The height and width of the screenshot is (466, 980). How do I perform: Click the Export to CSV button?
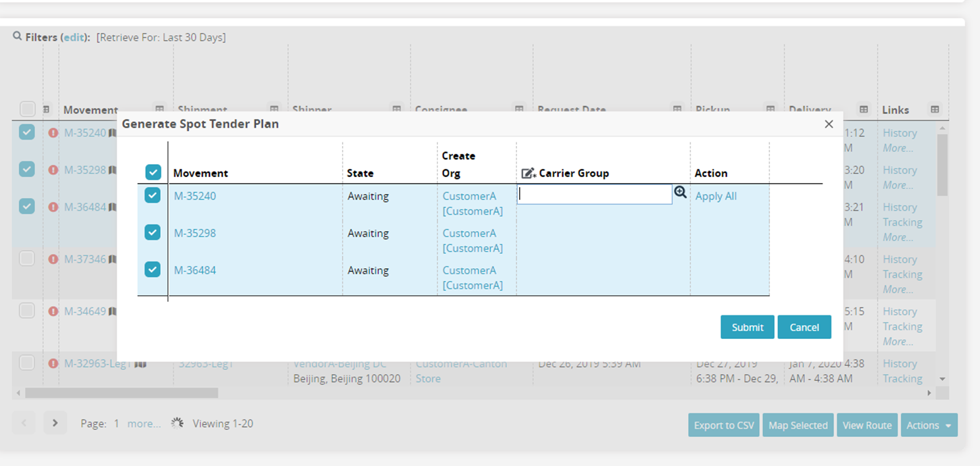(x=723, y=425)
